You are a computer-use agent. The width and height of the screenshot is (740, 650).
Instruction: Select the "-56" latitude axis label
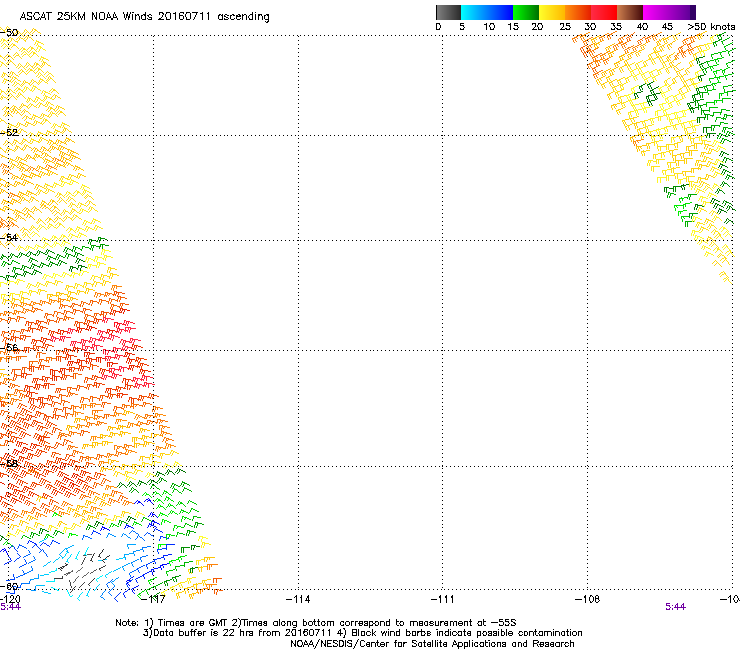tap(9, 347)
